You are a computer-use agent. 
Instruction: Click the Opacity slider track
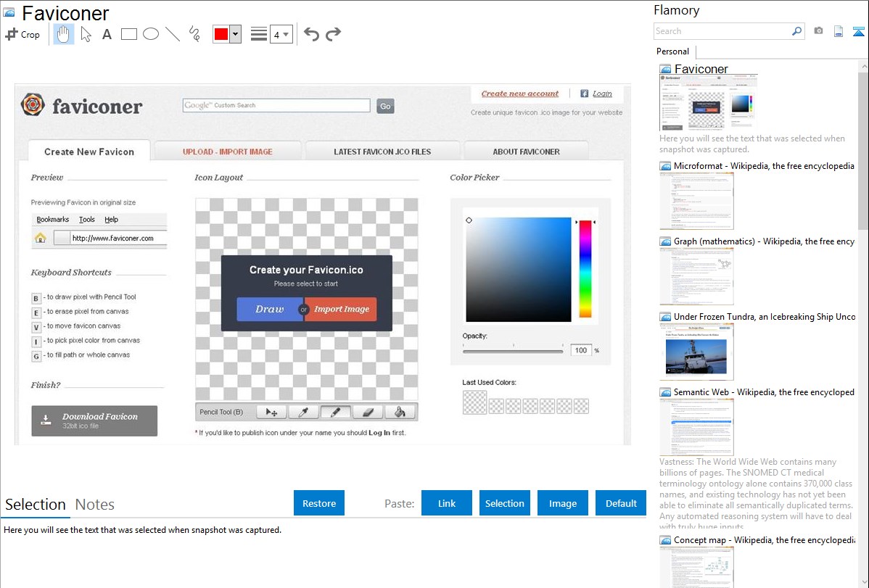513,351
